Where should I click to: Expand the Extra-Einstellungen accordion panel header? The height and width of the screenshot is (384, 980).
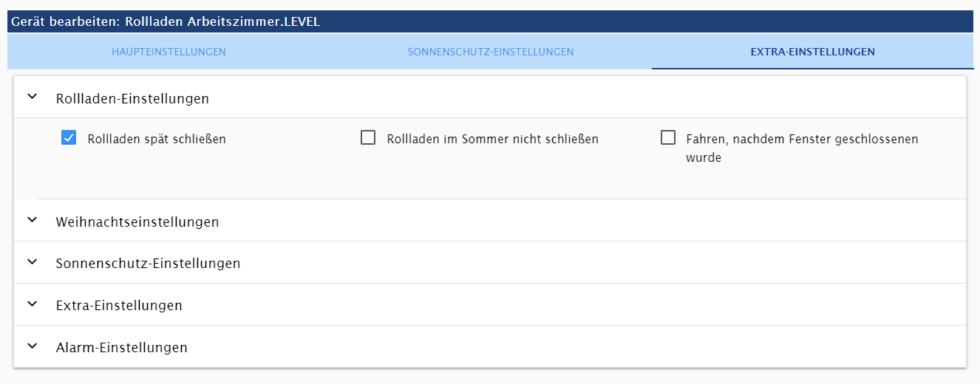119,306
